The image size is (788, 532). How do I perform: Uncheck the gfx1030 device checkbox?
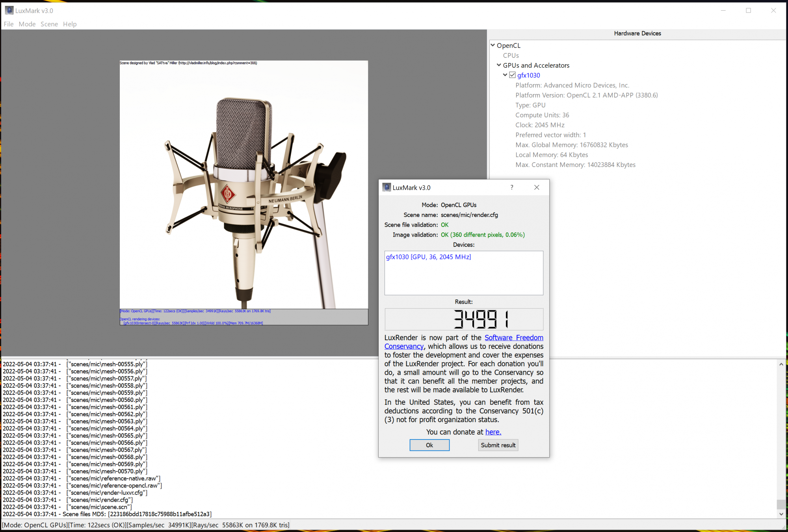tap(512, 75)
